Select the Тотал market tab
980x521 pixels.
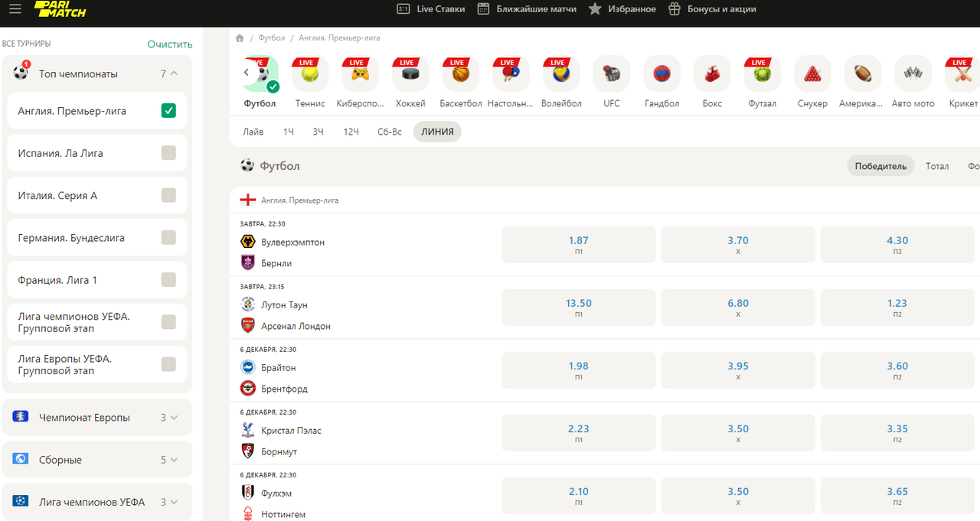[937, 166]
